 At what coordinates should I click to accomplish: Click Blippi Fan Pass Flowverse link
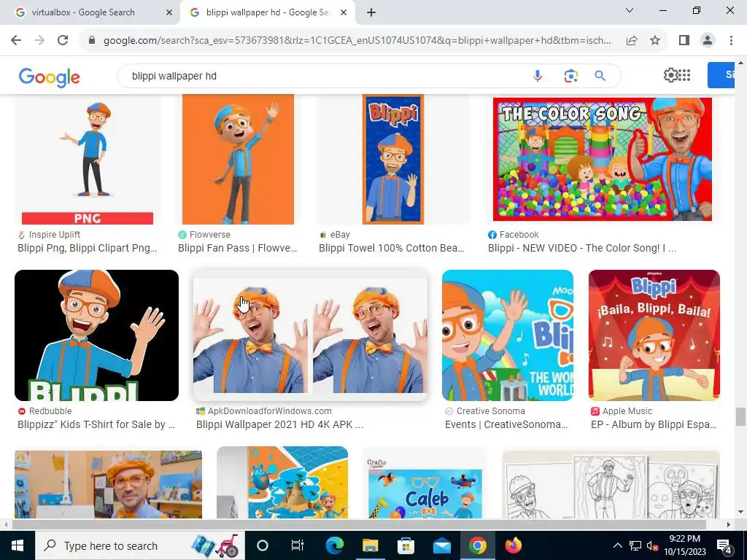pyautogui.click(x=237, y=248)
